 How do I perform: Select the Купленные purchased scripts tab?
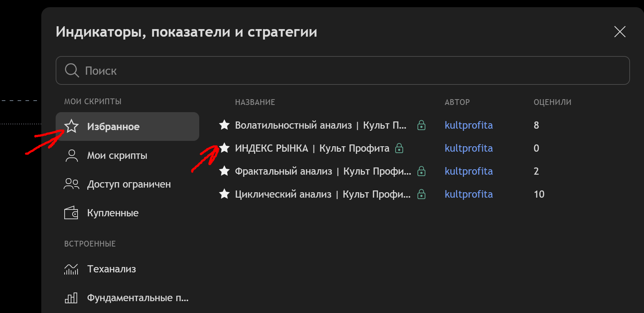click(113, 213)
